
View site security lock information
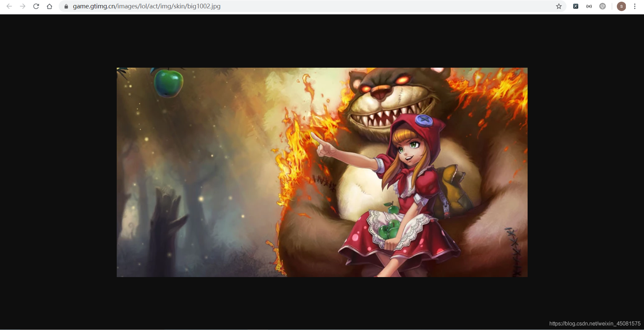tap(66, 6)
